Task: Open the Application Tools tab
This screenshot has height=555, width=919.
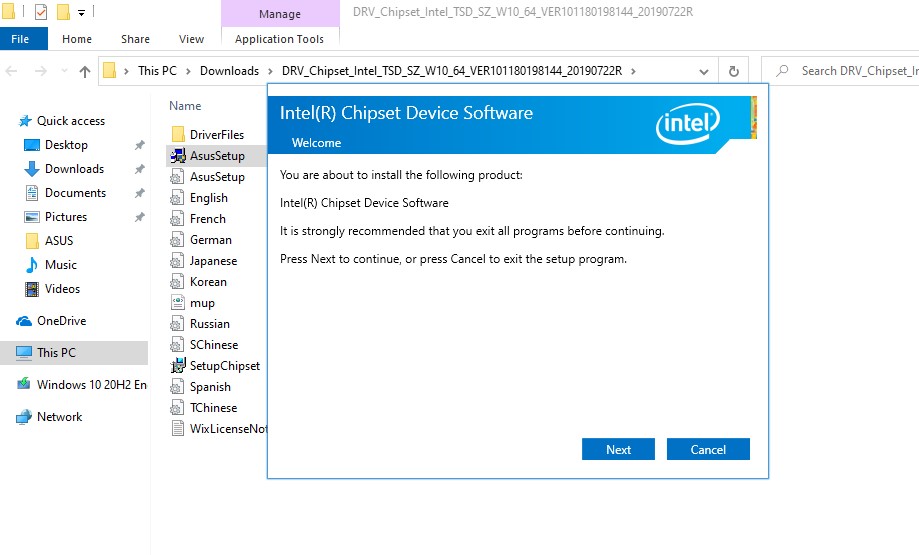Action: point(279,39)
